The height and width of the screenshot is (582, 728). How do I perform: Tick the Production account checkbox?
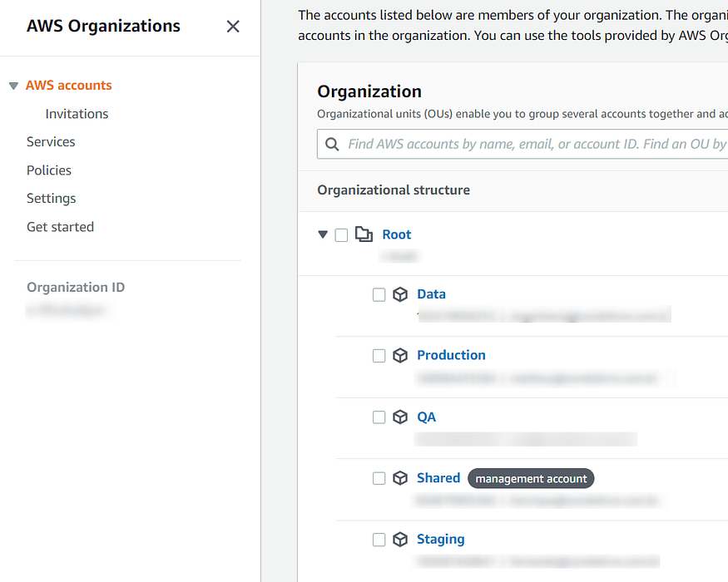pos(379,356)
